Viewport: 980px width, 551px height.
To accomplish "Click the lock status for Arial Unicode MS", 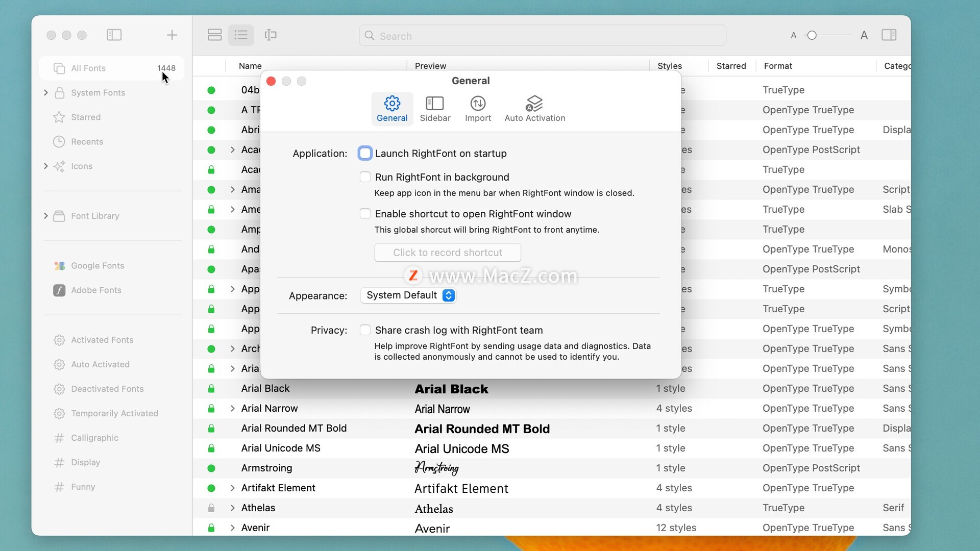I will coord(211,448).
